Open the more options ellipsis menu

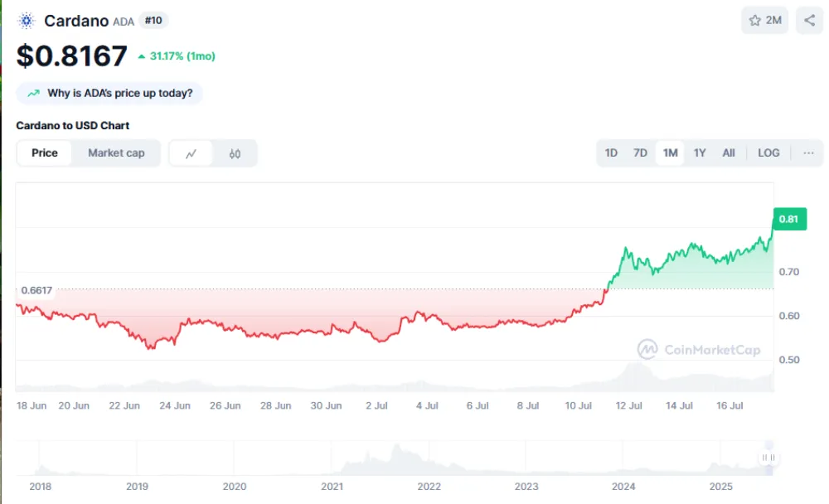point(807,153)
